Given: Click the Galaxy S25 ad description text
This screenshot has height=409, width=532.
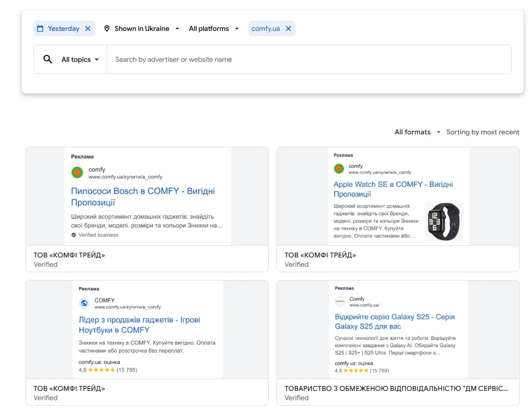Looking at the screenshot, I should (395, 345).
